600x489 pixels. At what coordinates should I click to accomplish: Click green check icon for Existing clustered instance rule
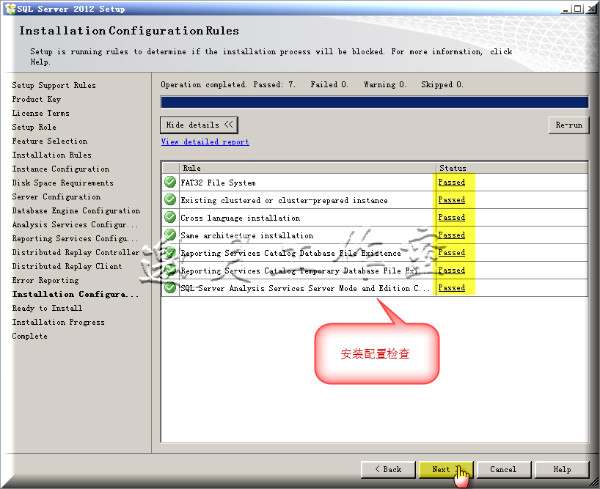coord(170,200)
